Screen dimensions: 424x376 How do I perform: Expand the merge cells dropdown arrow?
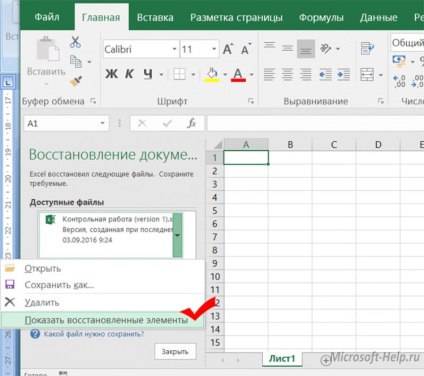pos(381,75)
